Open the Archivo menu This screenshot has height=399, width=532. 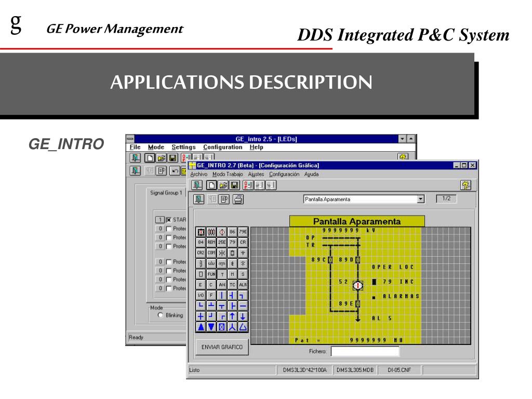(x=199, y=174)
